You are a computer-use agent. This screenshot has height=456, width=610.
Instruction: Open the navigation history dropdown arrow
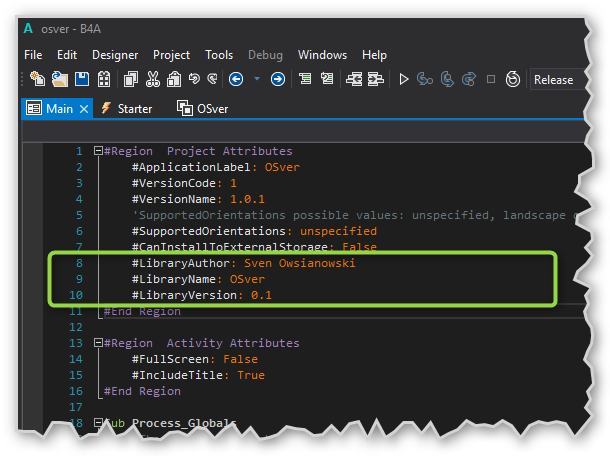pos(257,79)
